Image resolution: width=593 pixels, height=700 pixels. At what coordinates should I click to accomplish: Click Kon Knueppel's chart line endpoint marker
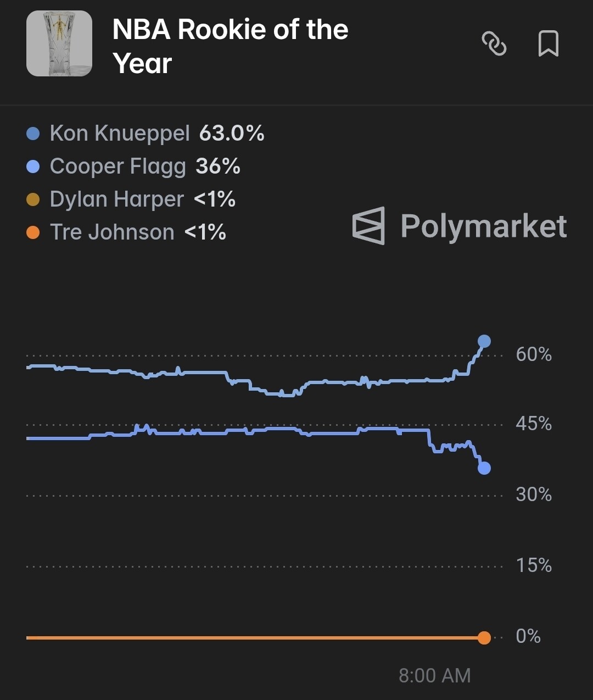coord(484,341)
